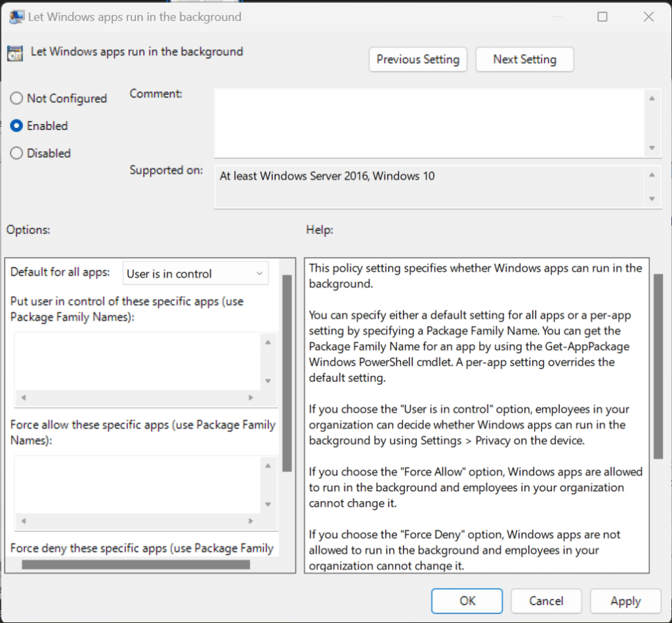672x623 pixels.
Task: Close the dialog with the X button
Action: (x=648, y=16)
